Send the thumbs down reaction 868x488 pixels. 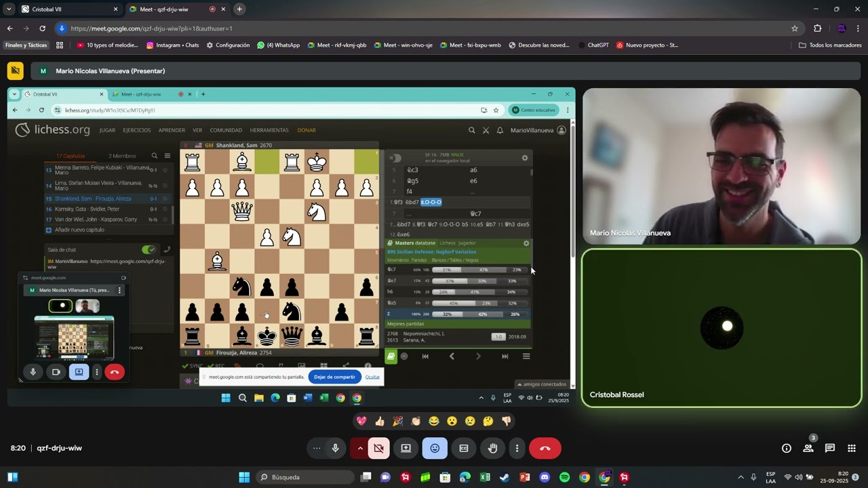[x=506, y=421]
